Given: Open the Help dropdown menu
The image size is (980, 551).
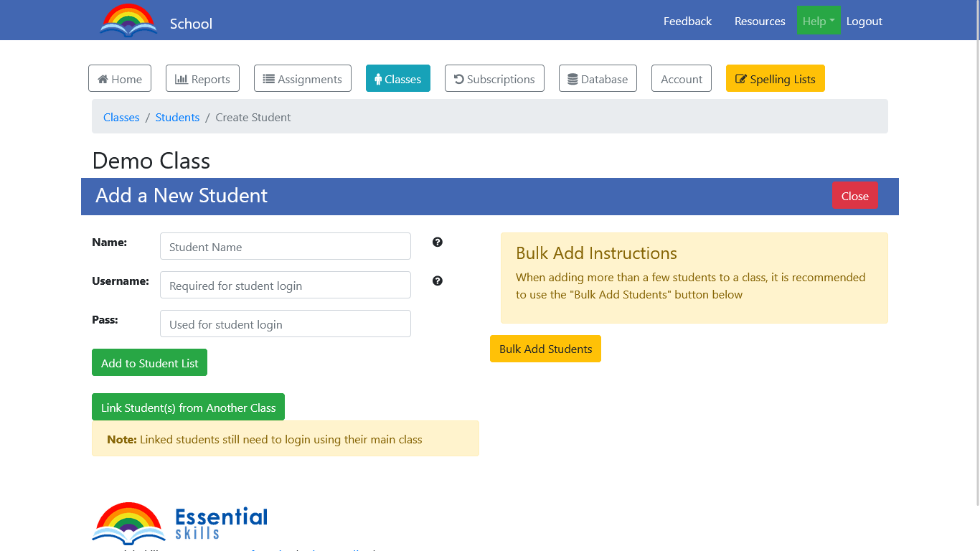Looking at the screenshot, I should coord(819,21).
